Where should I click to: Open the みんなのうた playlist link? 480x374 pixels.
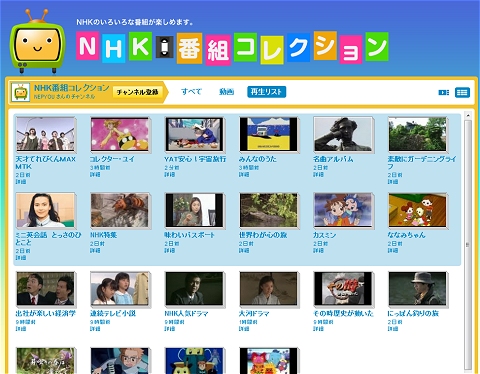tap(257, 159)
